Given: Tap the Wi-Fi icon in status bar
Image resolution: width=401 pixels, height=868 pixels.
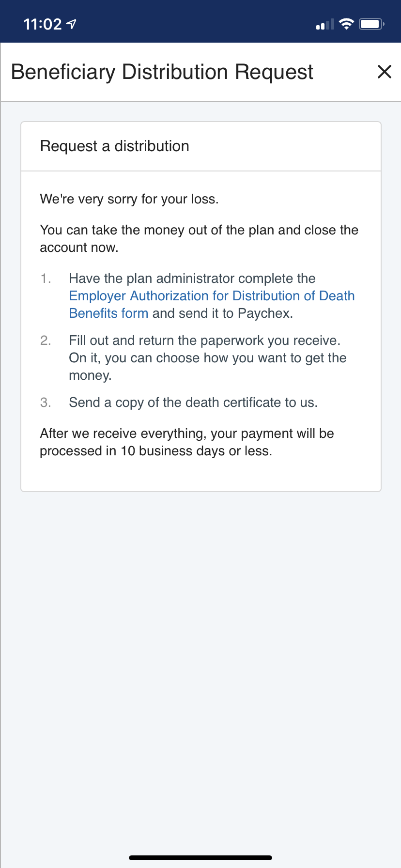Looking at the screenshot, I should [x=346, y=24].
